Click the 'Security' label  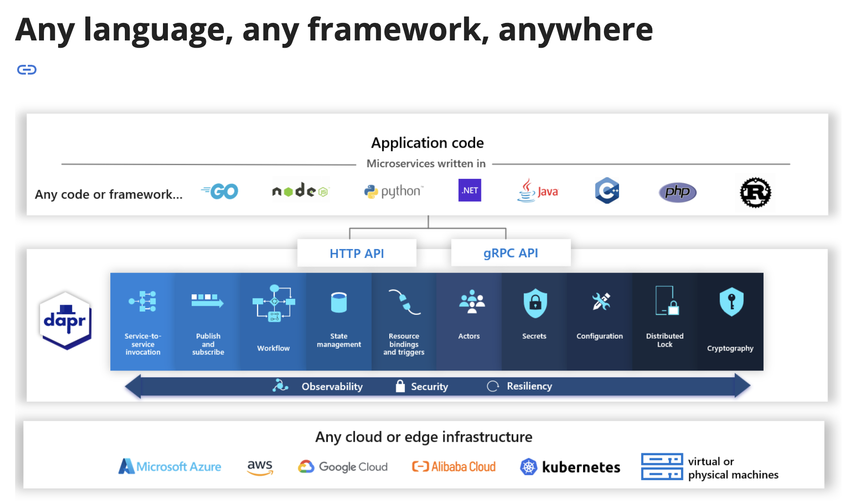point(429,387)
